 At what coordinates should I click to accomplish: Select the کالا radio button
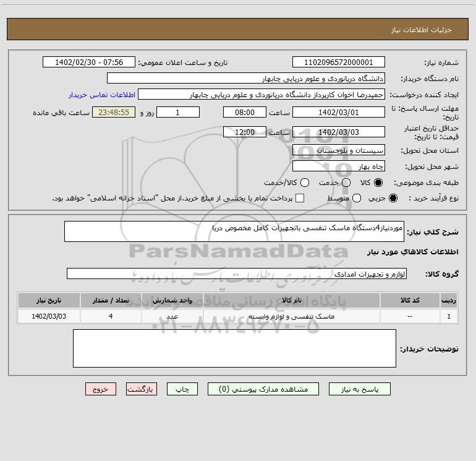click(x=378, y=183)
